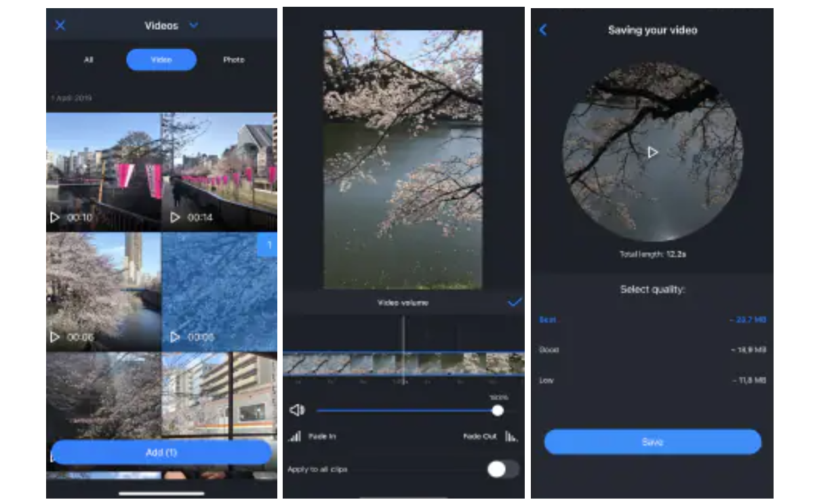Select Low quality option
Image resolution: width=819 pixels, height=504 pixels.
click(652, 380)
